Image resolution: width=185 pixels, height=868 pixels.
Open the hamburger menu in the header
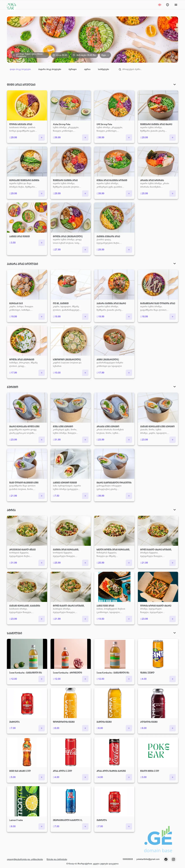pos(176,5)
